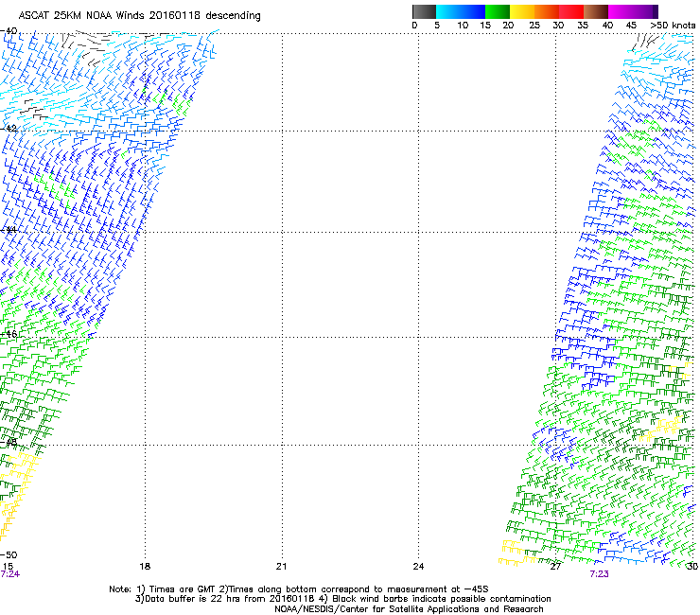Select the brown 35-40 knots legend swatch

tap(596, 11)
